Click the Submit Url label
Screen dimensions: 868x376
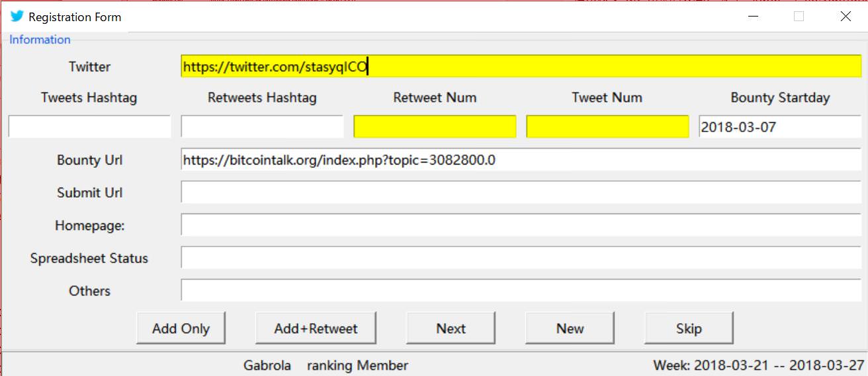pos(89,193)
